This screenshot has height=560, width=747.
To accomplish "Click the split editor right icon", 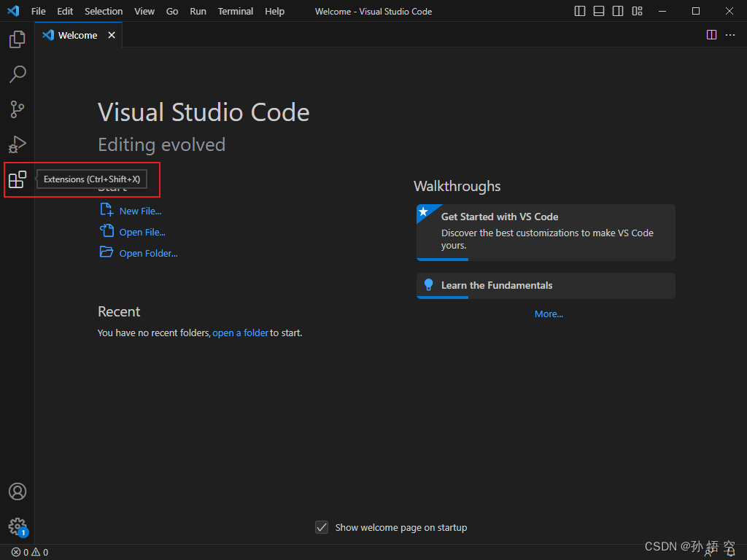I will tap(711, 35).
